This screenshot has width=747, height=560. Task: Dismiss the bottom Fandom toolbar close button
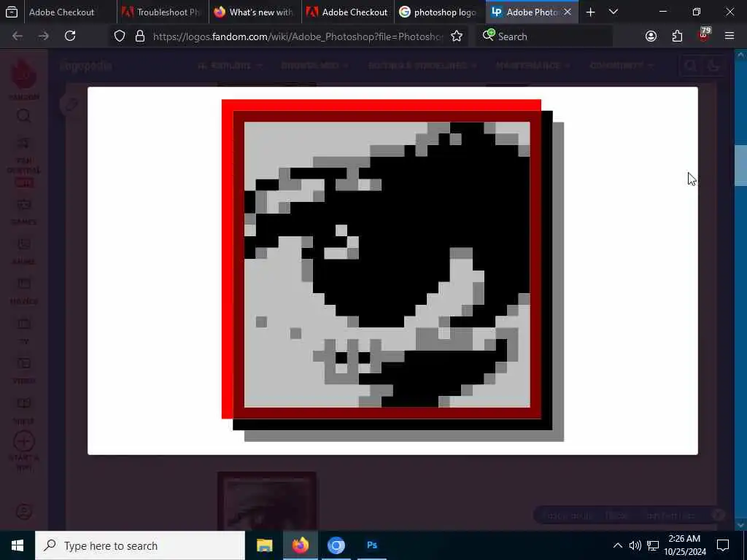[x=719, y=515]
